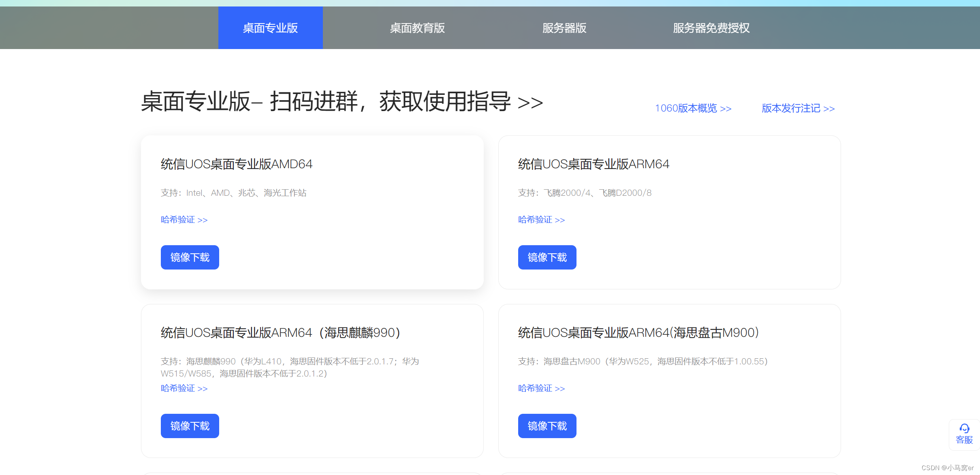Open the 桌面教育版 tab
980x475 pixels.
click(x=417, y=28)
